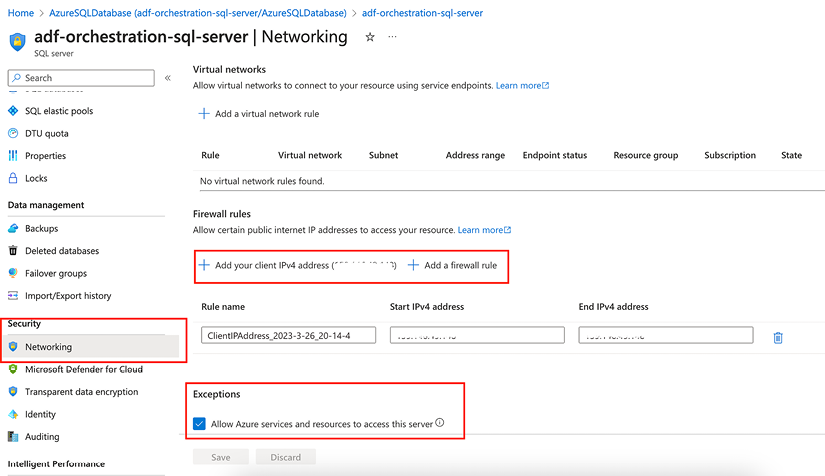The height and width of the screenshot is (476, 825).
Task: Click the Deleted databases trash icon
Action: [x=13, y=251]
